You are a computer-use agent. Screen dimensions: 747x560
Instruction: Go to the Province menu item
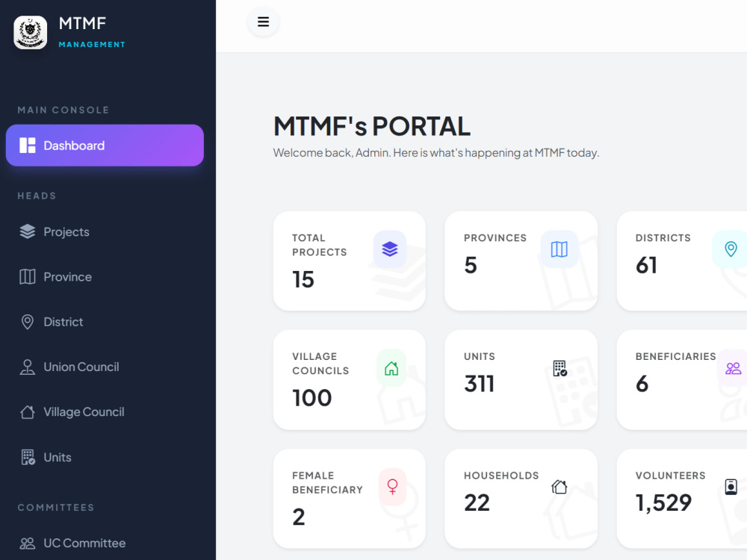tap(105, 277)
